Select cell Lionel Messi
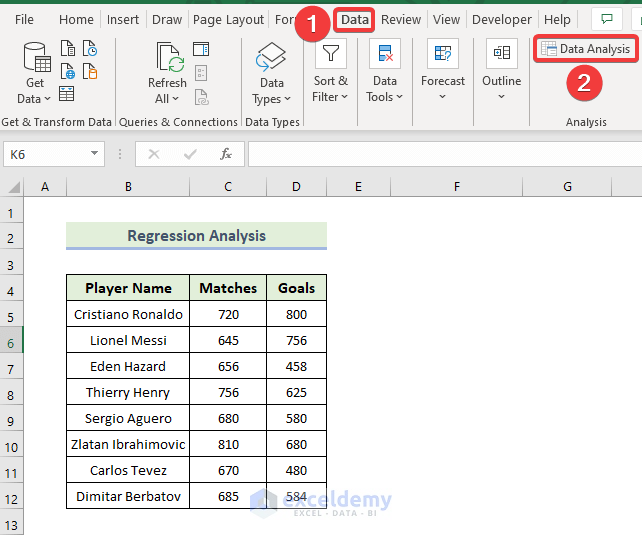This screenshot has height=535, width=642. [128, 340]
